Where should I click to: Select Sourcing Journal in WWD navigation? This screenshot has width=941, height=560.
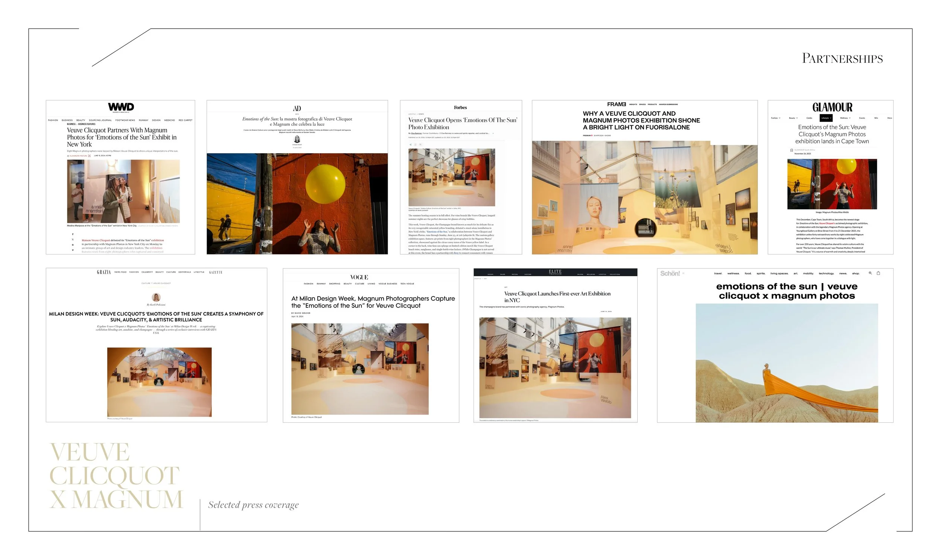click(x=100, y=120)
